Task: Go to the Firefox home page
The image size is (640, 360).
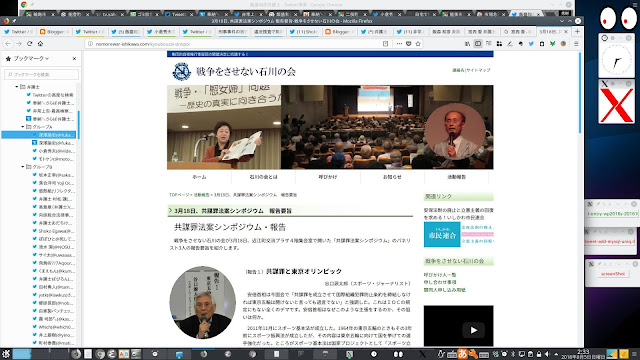Action: click(40, 44)
